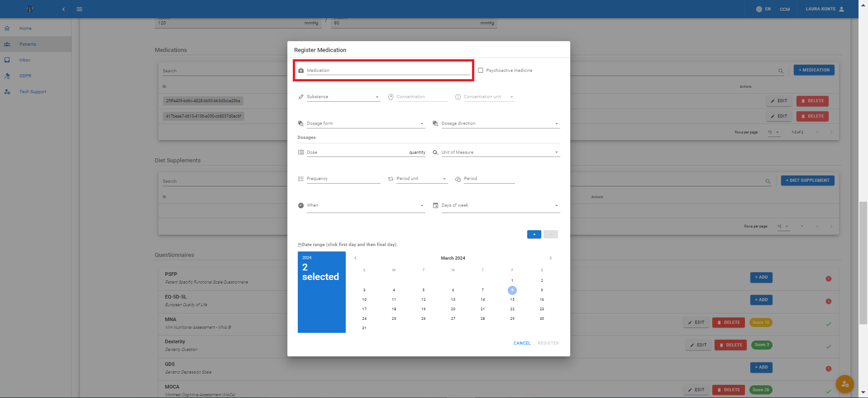The image size is (868, 398).
Task: Open Inbox in the sidebar
Action: [x=35, y=60]
